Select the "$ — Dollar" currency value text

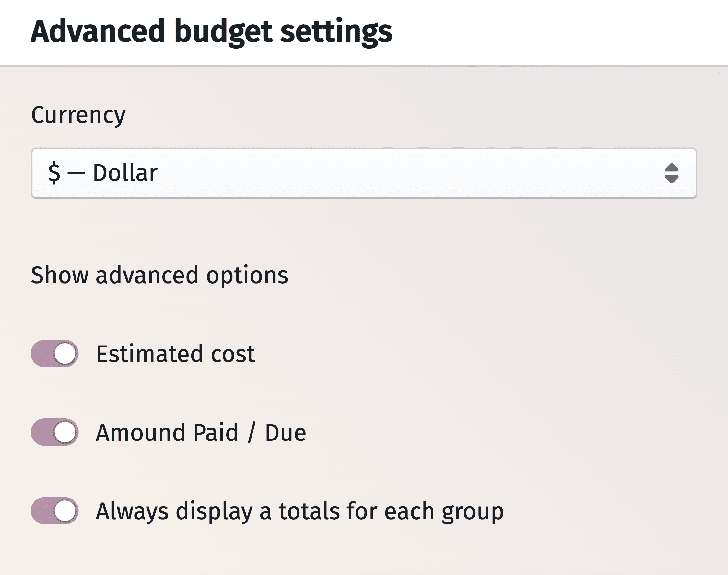coord(103,173)
